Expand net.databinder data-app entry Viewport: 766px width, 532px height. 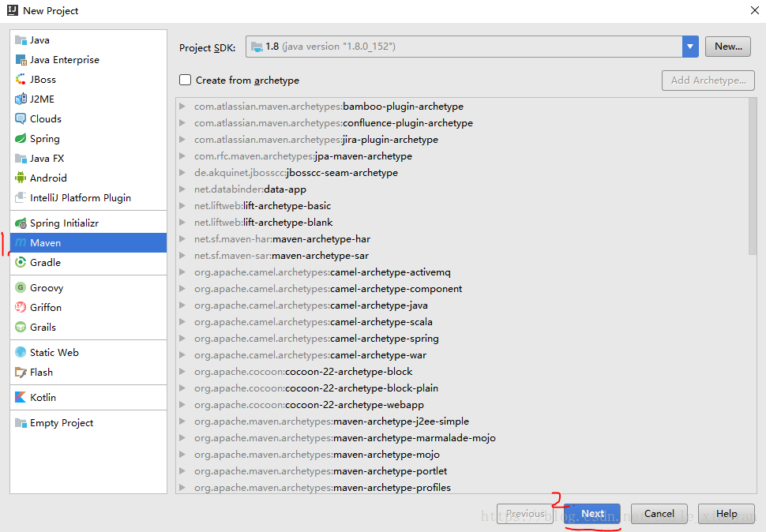[x=182, y=189]
